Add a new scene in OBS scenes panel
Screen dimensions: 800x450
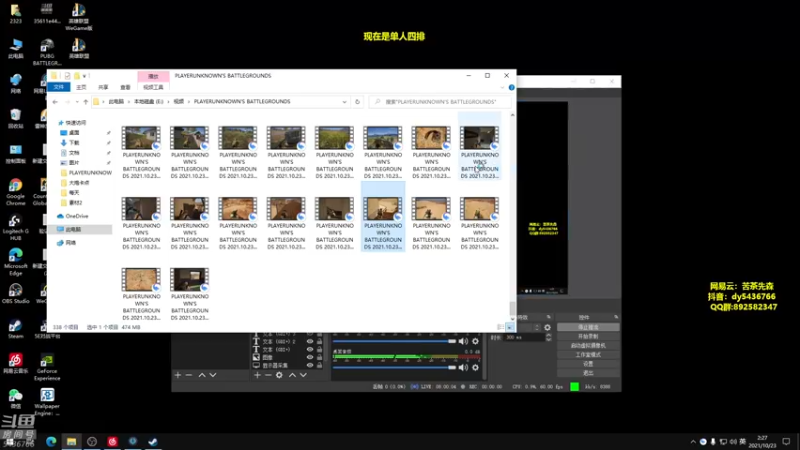[178, 375]
